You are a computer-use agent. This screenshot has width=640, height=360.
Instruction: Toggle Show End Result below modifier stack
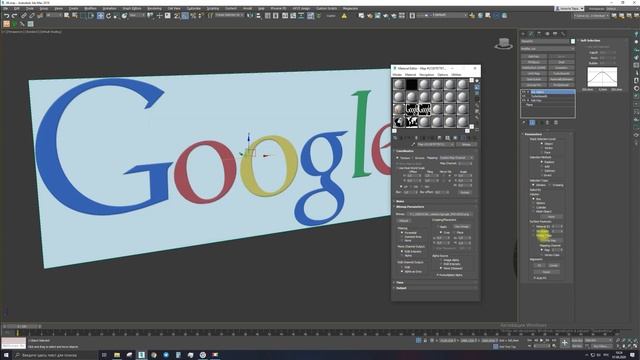(532, 122)
